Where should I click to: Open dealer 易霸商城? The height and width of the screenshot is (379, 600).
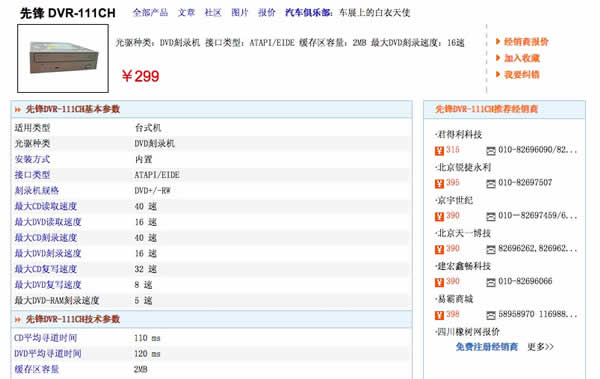[455, 299]
